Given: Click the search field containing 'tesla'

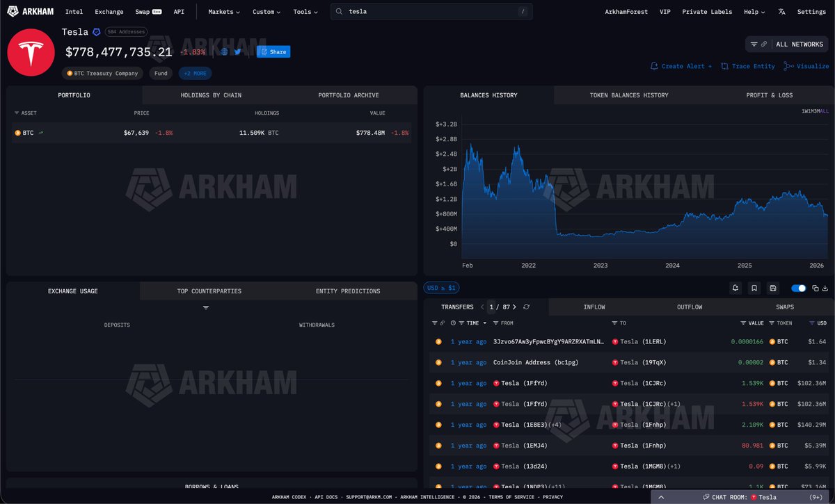Looking at the screenshot, I should coord(428,12).
